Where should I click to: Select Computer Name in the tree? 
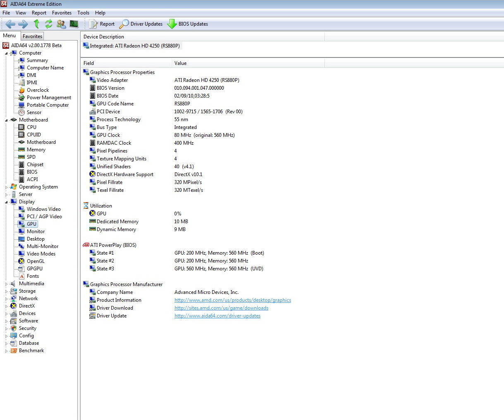pos(45,68)
